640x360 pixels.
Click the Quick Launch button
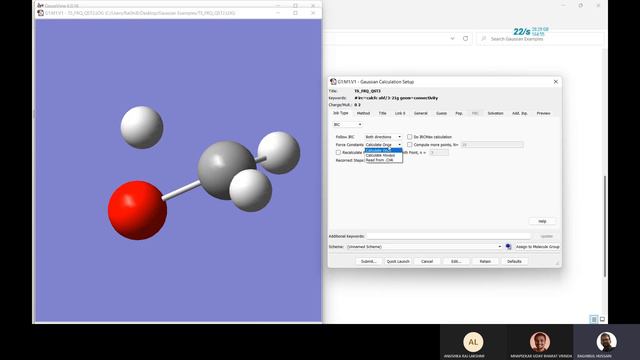point(398,261)
